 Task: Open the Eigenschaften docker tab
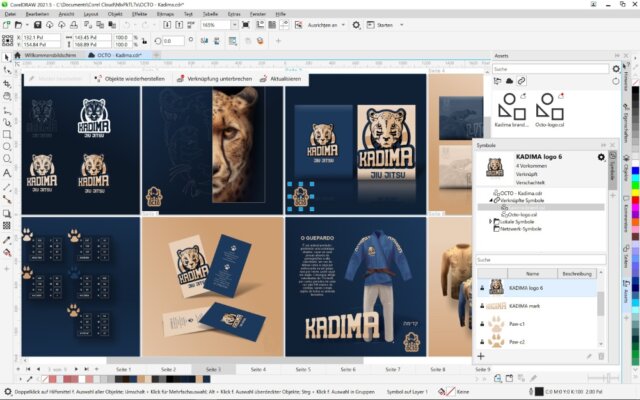(x=625, y=122)
